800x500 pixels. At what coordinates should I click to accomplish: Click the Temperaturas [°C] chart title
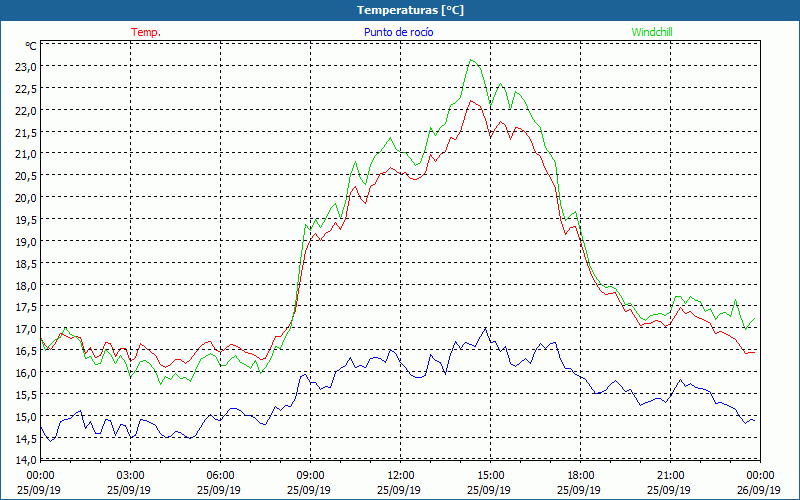(x=410, y=10)
